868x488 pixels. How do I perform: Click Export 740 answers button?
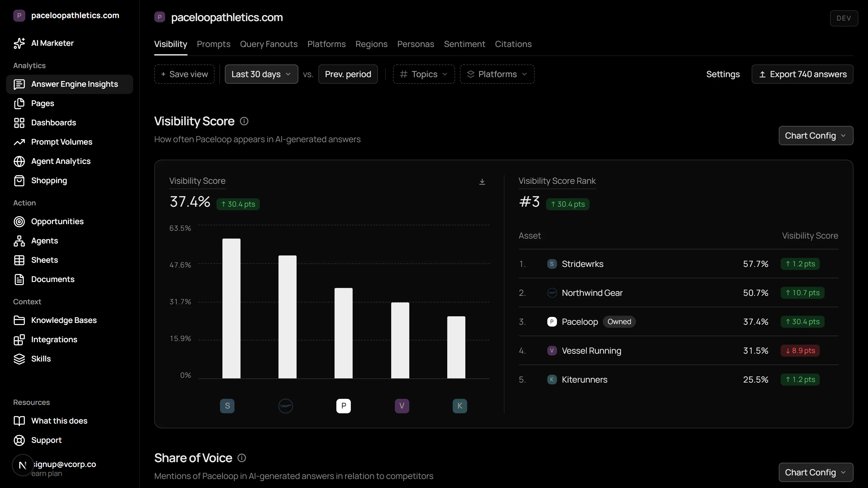(x=802, y=74)
